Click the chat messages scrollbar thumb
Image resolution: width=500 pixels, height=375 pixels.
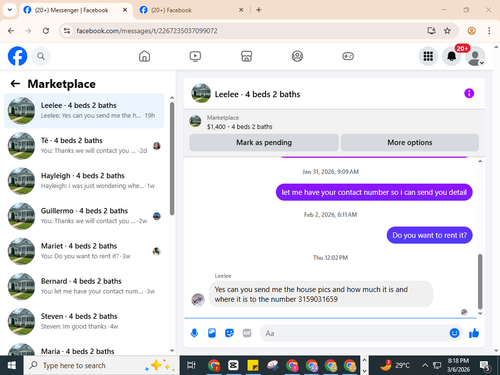pos(480,282)
